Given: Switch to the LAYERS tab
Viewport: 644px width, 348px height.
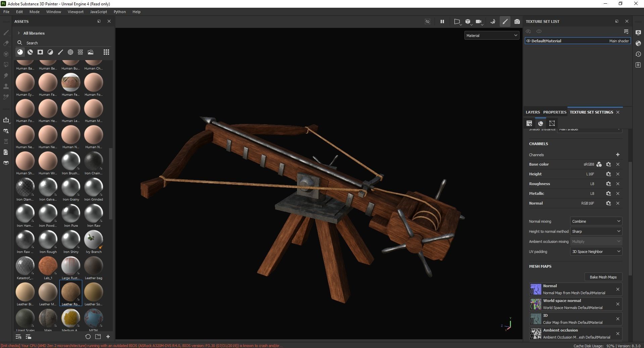Looking at the screenshot, I should click(533, 112).
